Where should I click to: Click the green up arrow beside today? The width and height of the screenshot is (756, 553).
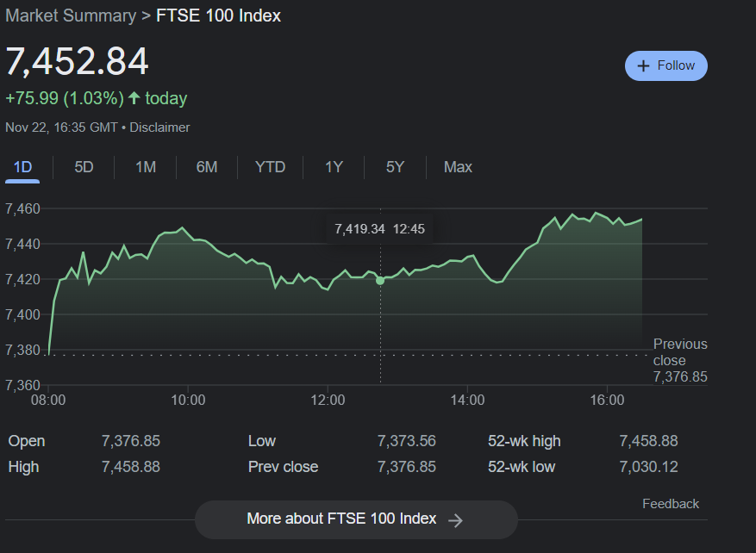click(134, 98)
